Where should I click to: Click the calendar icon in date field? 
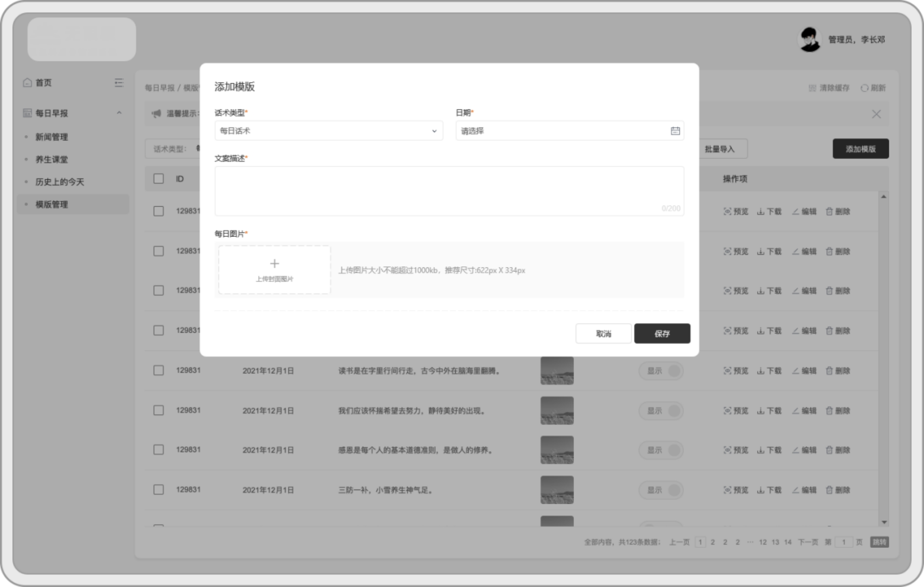pyautogui.click(x=675, y=131)
